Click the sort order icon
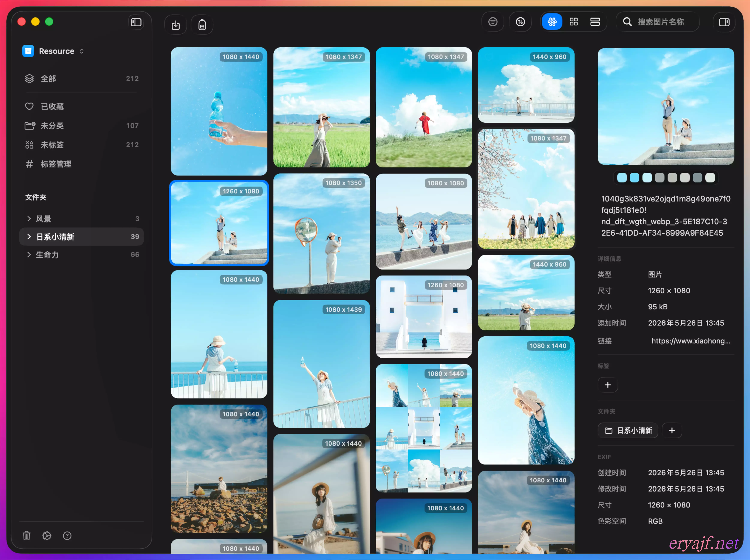The image size is (750, 560). coord(520,22)
